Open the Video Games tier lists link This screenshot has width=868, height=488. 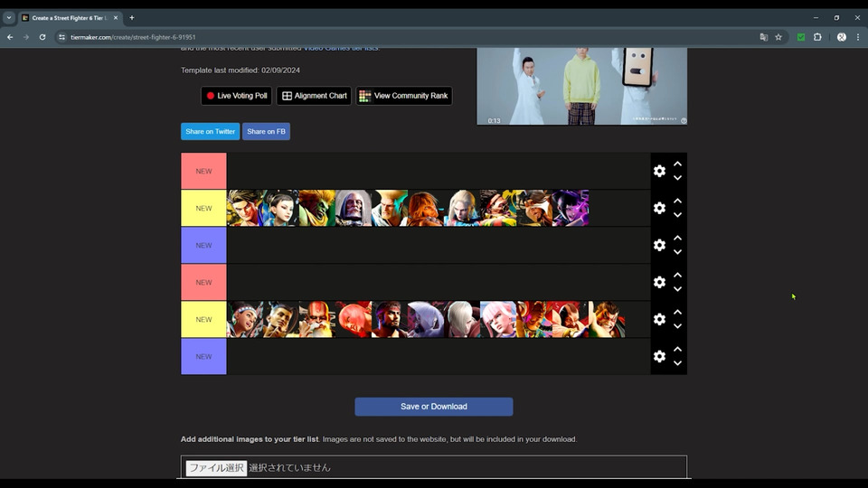point(341,49)
